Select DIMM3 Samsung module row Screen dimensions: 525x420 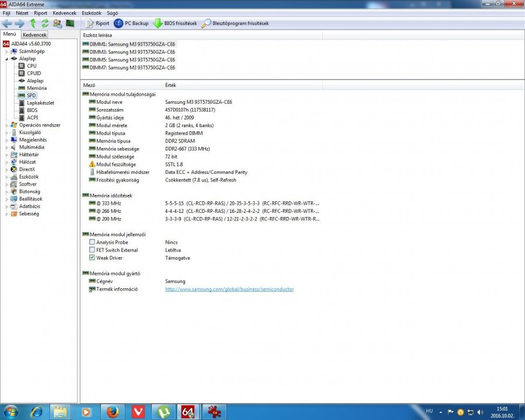tap(128, 52)
